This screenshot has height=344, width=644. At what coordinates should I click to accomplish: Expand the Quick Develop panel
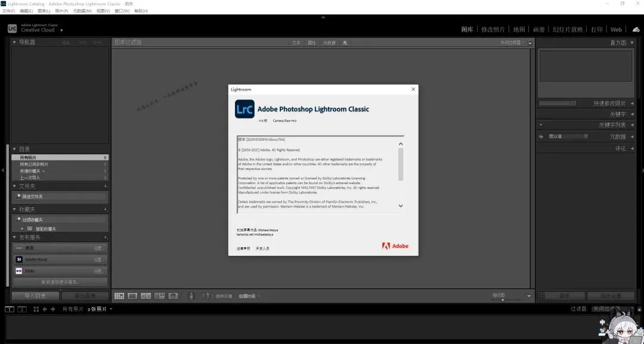tap(632, 104)
